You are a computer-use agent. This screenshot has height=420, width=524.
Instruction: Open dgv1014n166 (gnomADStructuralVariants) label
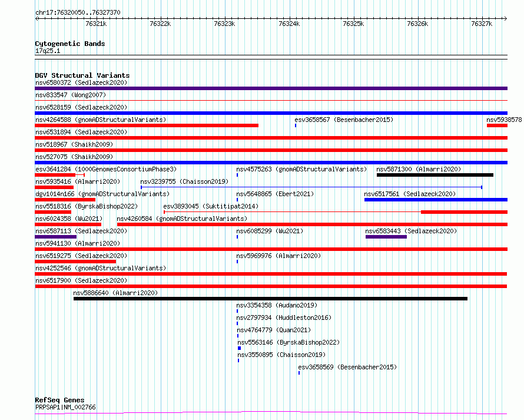coord(102,194)
